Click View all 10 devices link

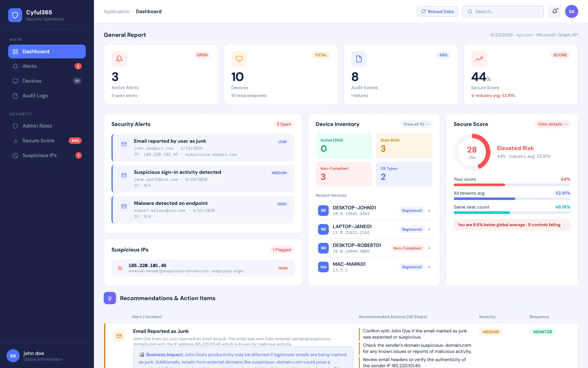(x=416, y=124)
